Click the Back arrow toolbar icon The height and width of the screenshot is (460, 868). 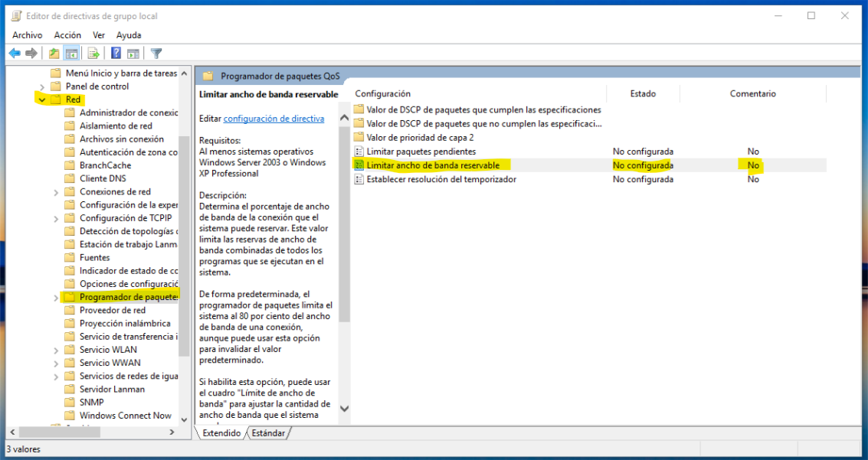(15, 53)
